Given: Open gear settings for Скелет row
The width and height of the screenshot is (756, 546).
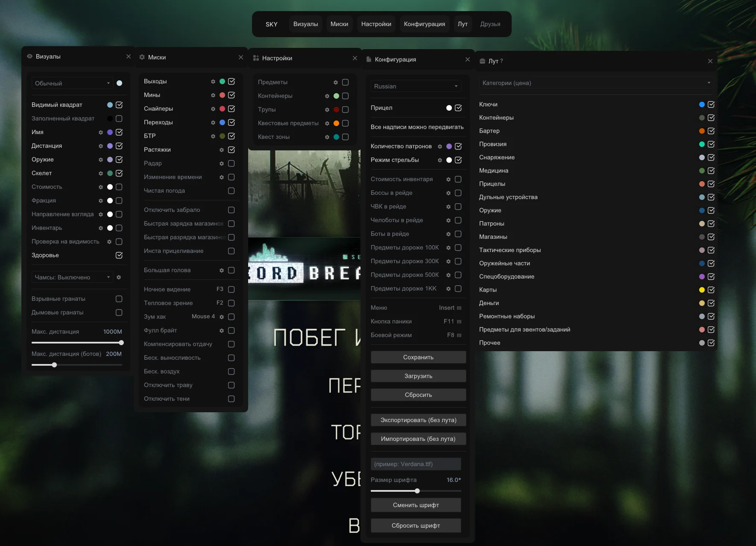Looking at the screenshot, I should [101, 173].
